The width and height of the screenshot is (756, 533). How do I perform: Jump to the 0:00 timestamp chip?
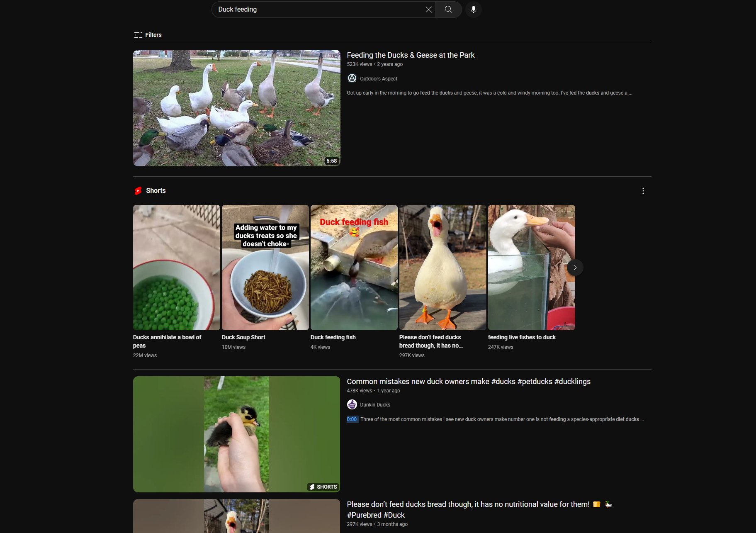tap(352, 419)
